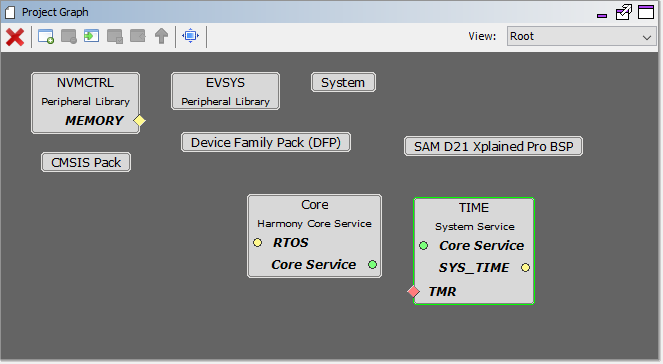Select the Device Family Pack (DFP) block

[266, 142]
